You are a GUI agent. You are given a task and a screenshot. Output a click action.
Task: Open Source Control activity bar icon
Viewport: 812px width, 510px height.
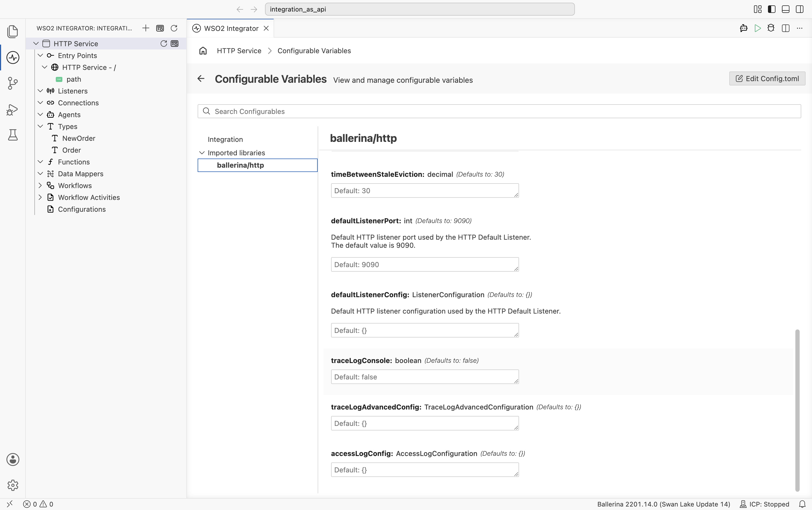[13, 83]
